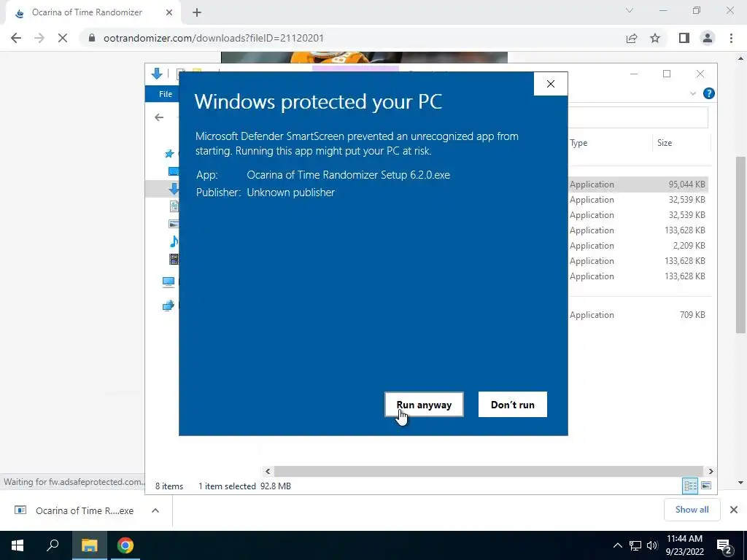Switch to large icons view in Explorer

706,486
